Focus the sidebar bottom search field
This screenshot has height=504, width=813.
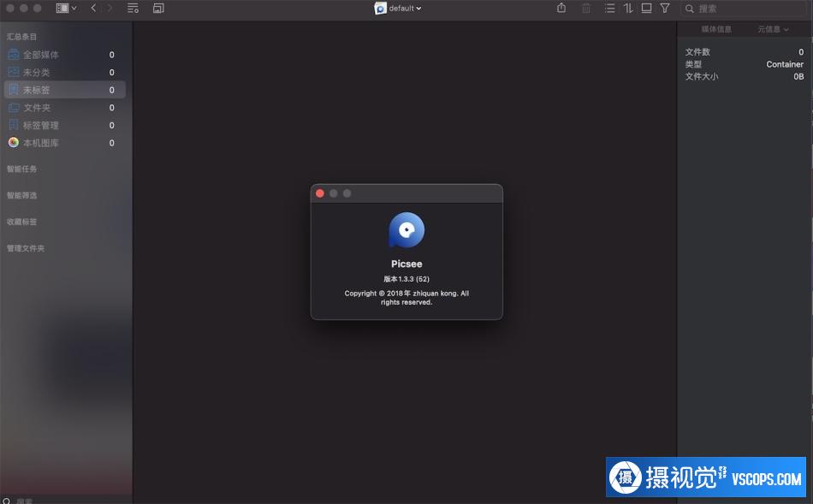pos(66,501)
